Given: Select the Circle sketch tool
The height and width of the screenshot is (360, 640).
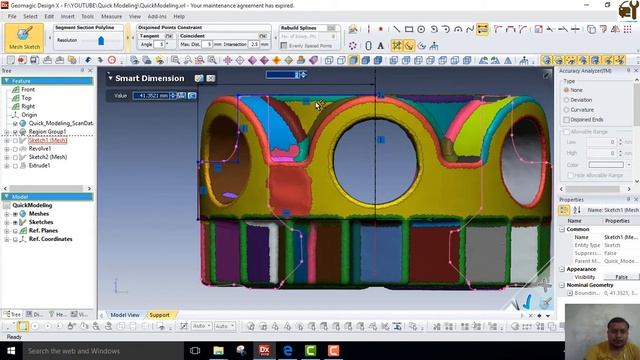Looking at the screenshot, I should click(421, 29).
